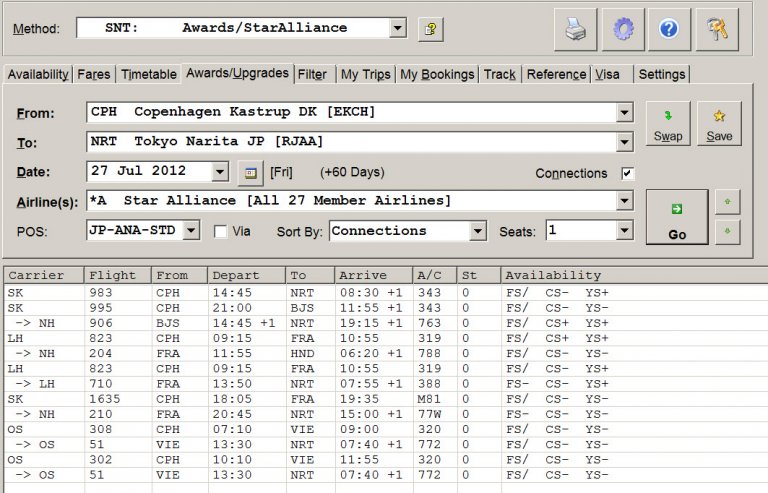Open the My Bookings tab
The height and width of the screenshot is (493, 768).
(x=437, y=75)
